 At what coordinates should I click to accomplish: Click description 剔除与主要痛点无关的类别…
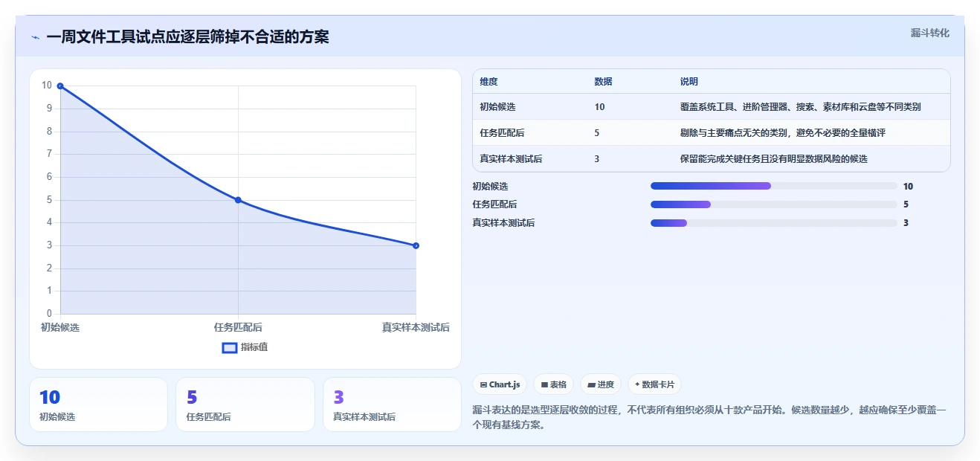point(782,133)
